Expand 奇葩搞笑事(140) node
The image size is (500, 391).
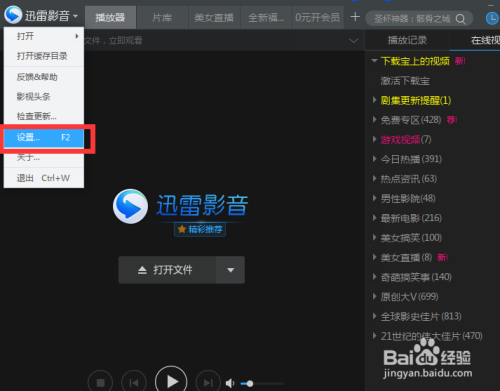[x=374, y=277]
